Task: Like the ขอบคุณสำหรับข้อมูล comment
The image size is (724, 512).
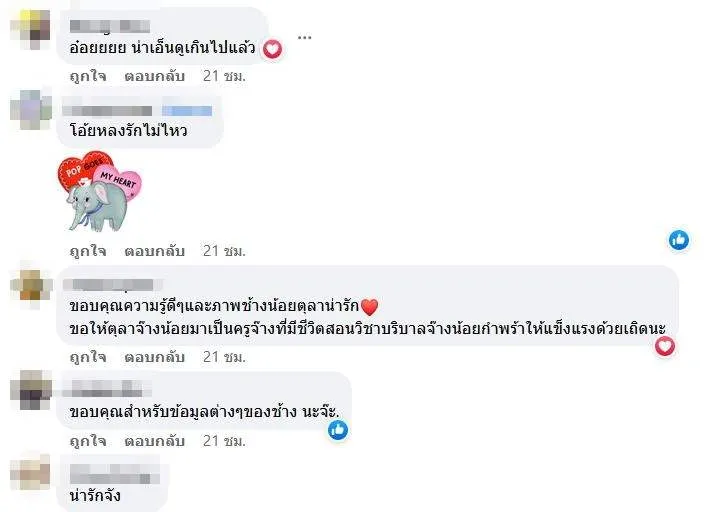Action: [88, 441]
